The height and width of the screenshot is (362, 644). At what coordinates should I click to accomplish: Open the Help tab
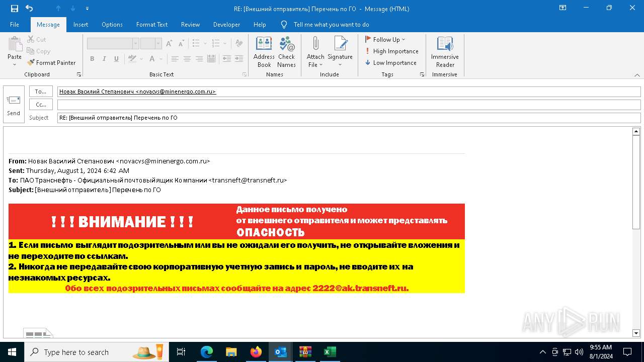pos(260,25)
